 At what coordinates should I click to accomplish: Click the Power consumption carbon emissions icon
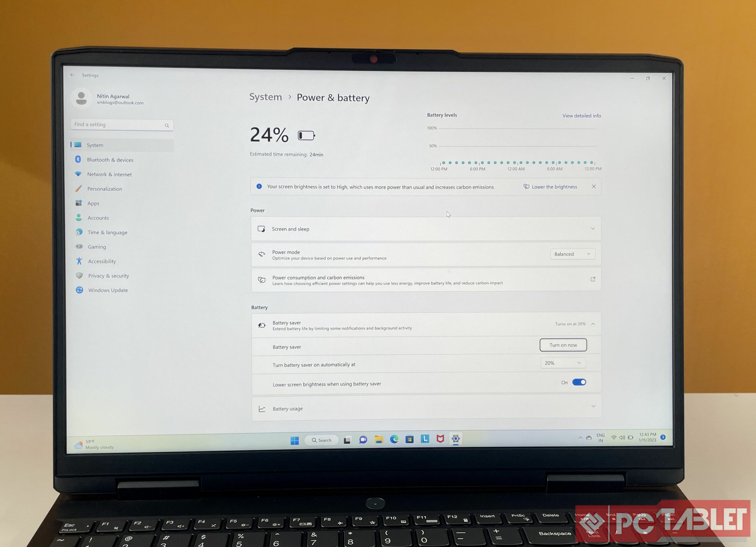click(x=262, y=280)
